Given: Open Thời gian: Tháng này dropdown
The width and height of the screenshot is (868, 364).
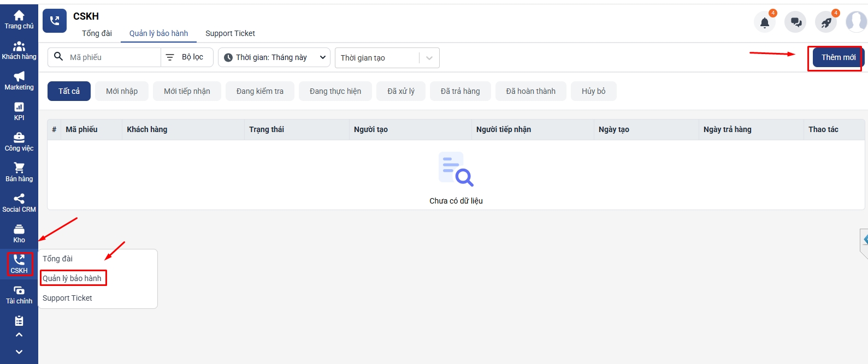Looking at the screenshot, I should click(x=274, y=57).
